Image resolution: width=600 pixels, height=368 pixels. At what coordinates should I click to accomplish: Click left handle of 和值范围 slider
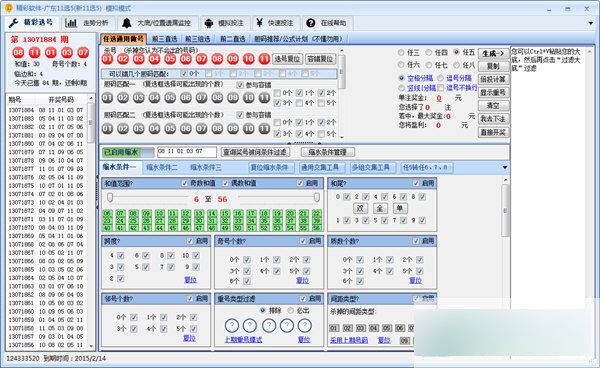tap(110, 197)
